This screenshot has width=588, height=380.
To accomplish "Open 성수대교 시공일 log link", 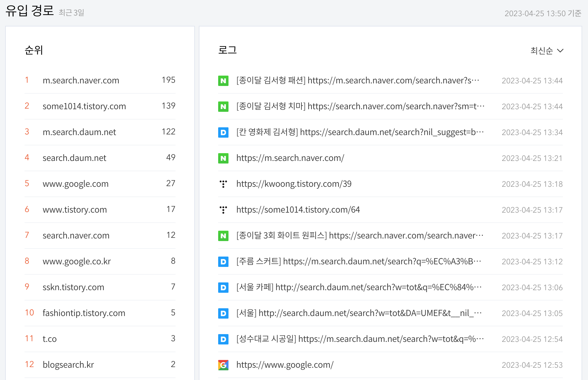I will pyautogui.click(x=360, y=339).
